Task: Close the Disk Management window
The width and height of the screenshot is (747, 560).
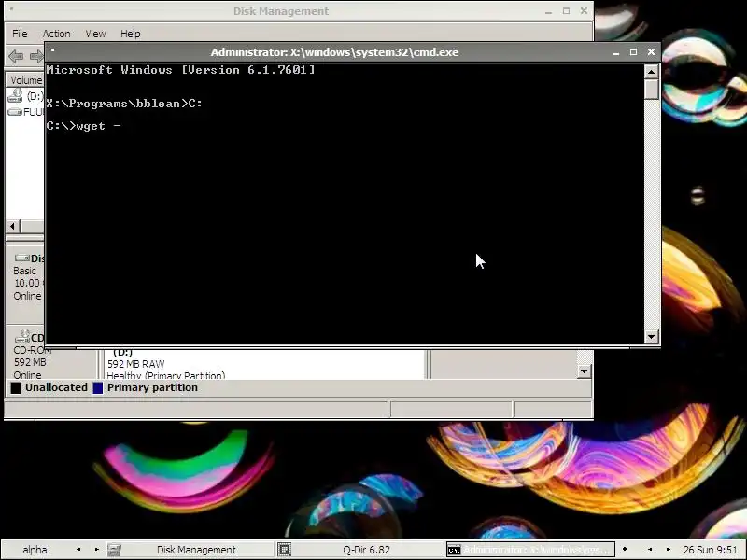Action: [585, 11]
